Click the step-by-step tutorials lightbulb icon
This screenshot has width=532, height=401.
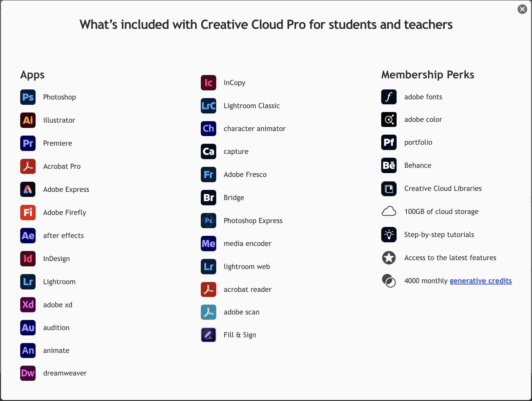coord(389,235)
